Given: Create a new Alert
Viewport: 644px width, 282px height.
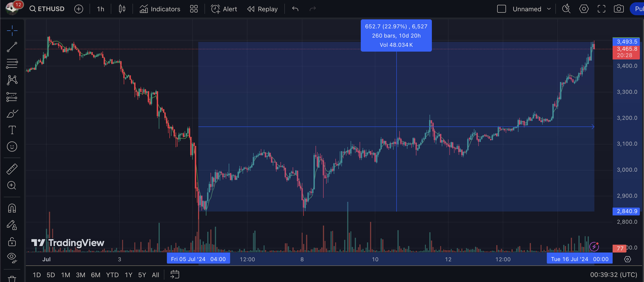Looking at the screenshot, I should [x=224, y=9].
